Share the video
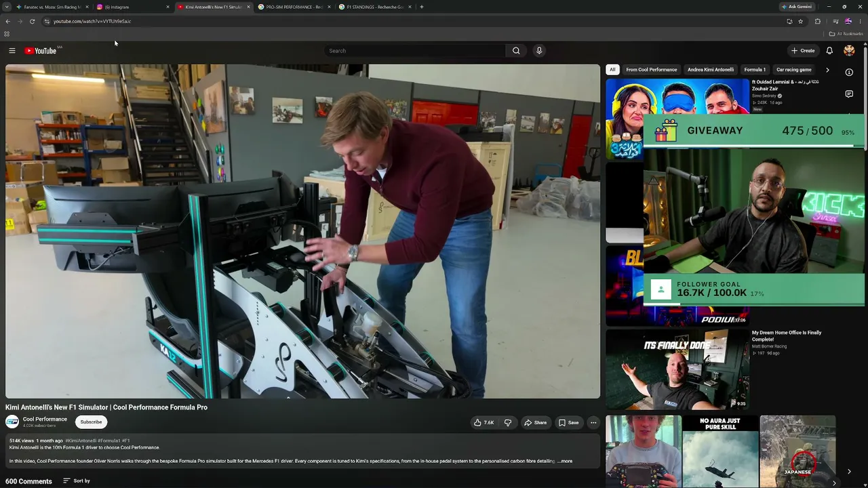The height and width of the screenshot is (488, 868). click(535, 423)
